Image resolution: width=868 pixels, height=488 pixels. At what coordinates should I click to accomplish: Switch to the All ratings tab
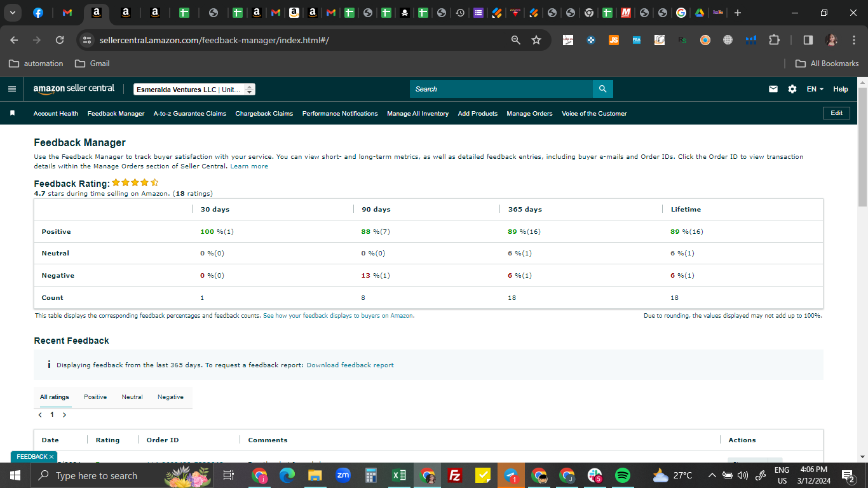point(55,397)
